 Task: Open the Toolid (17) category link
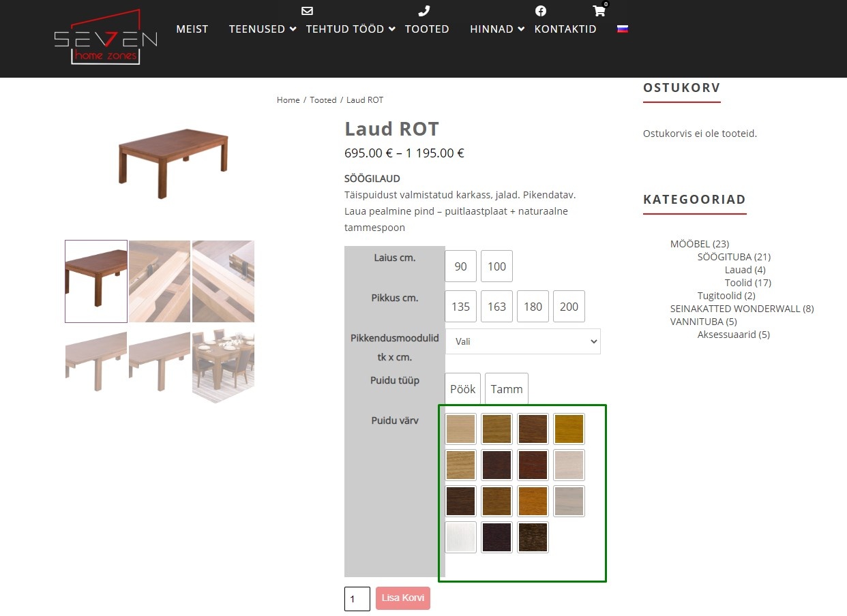coord(747,283)
